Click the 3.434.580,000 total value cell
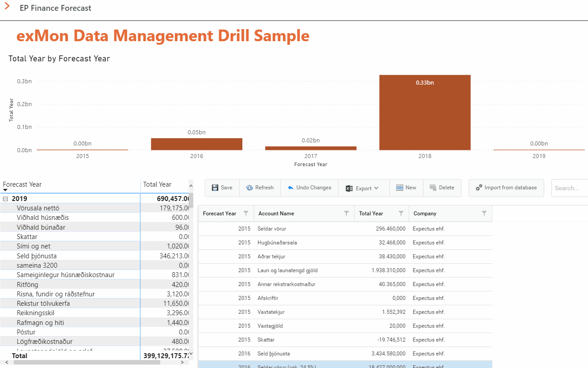This screenshot has width=588, height=368. [382, 354]
